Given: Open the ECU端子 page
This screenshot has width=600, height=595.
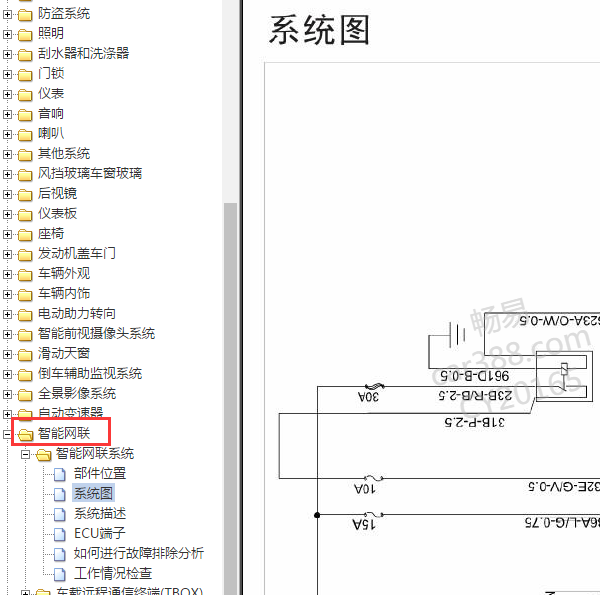Looking at the screenshot, I should tap(100, 533).
